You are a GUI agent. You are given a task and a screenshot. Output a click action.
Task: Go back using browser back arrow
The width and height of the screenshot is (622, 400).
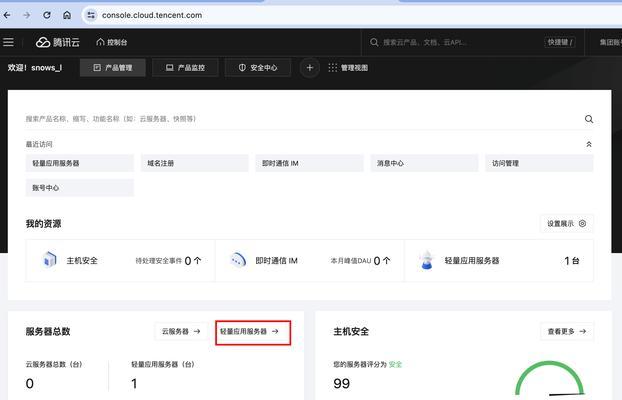7,15
